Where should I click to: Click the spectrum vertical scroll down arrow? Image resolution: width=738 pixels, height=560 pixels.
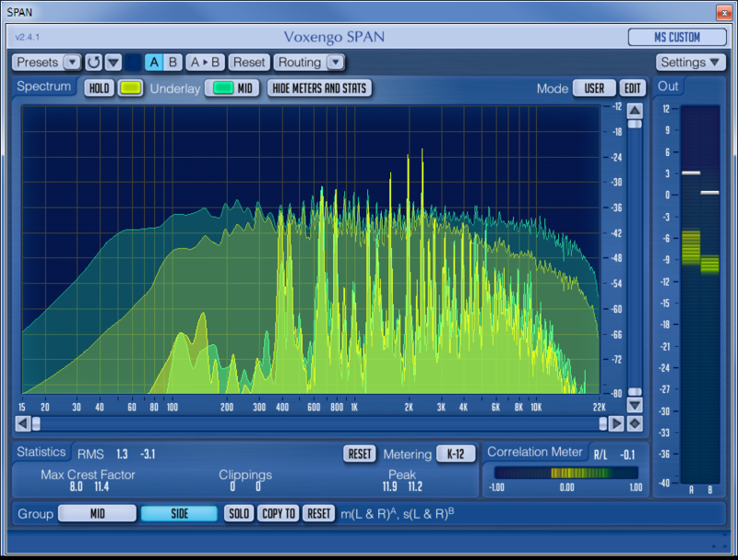[635, 405]
